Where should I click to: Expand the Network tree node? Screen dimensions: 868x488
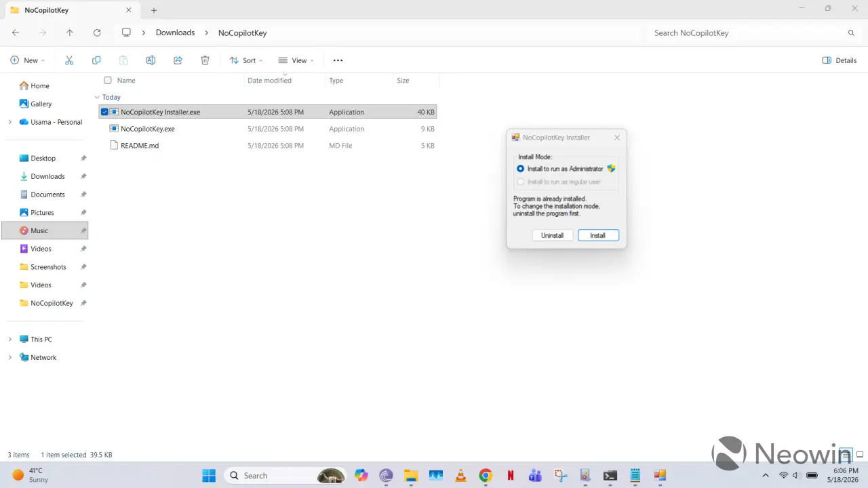coord(9,357)
